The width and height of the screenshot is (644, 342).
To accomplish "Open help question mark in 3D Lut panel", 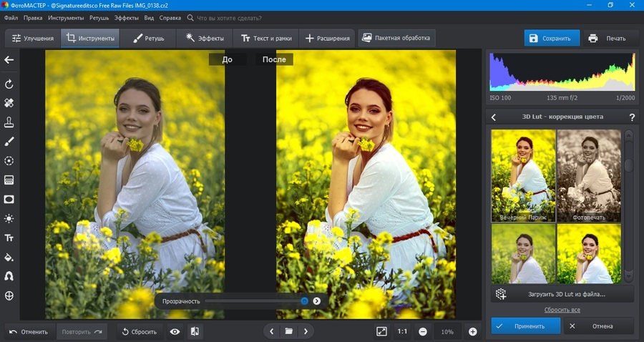I will (632, 117).
